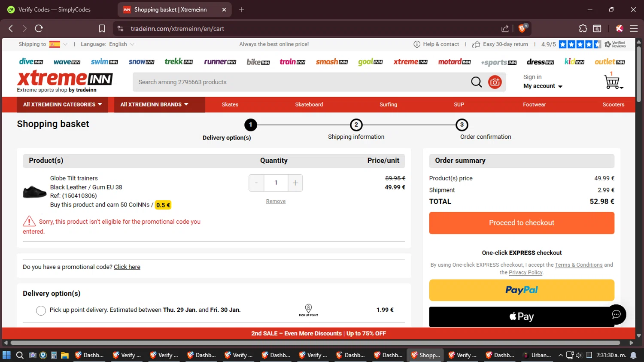Viewport: 644px width, 362px height.
Task: Open Skateboard category
Action: (309, 104)
